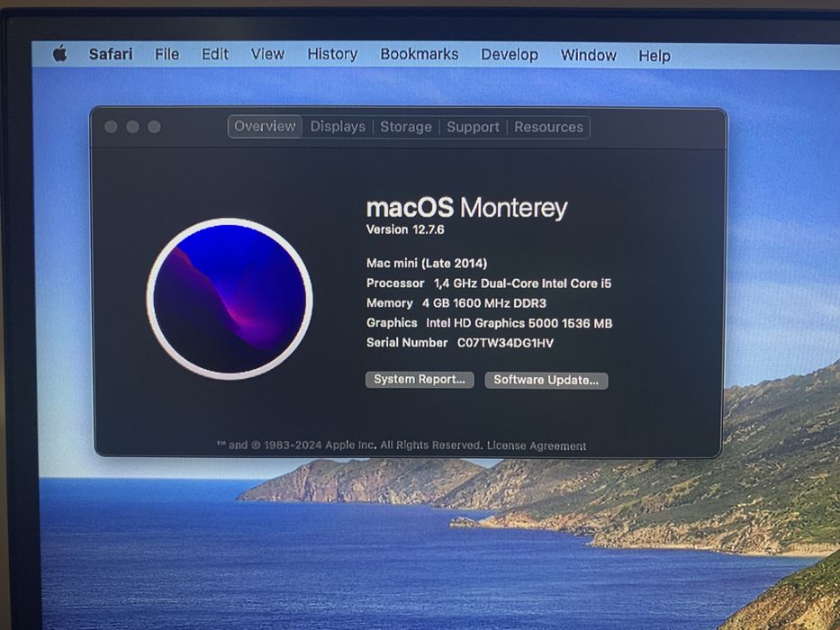Switch to the Displays tab
The width and height of the screenshot is (840, 630).
(338, 127)
